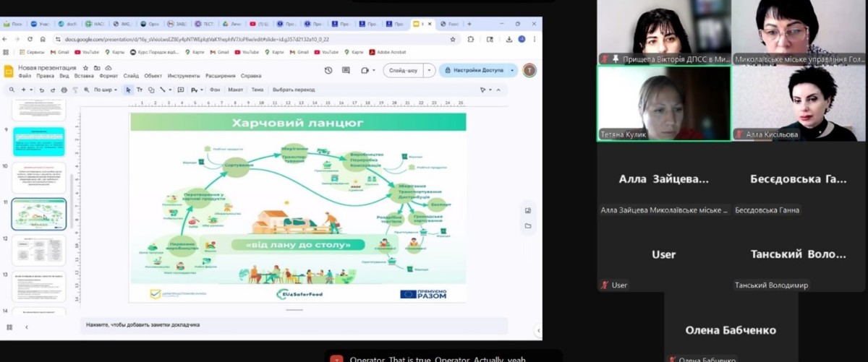Collapse the filmstrip with left chevron
This screenshot has width=868, height=362.
pos(27,327)
